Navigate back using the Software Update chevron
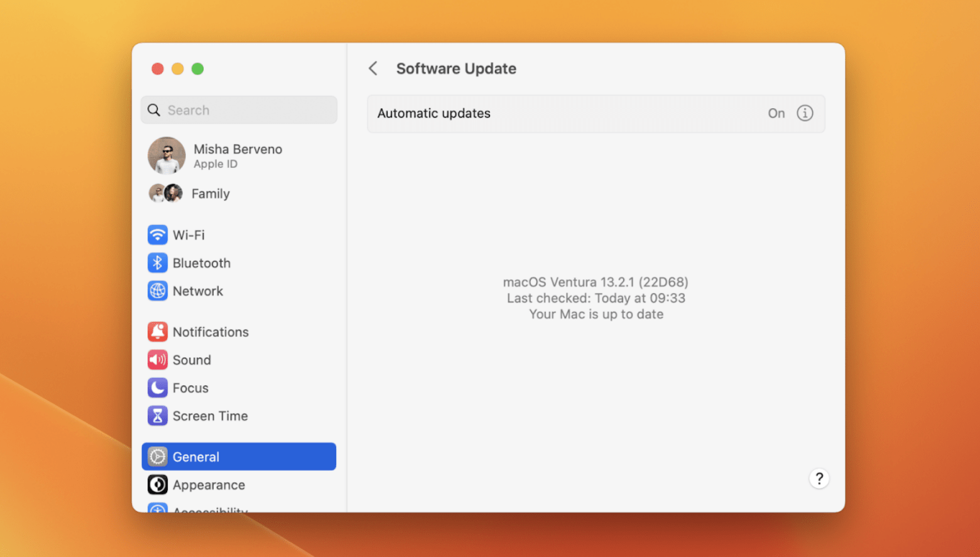The height and width of the screenshot is (557, 980). [373, 68]
